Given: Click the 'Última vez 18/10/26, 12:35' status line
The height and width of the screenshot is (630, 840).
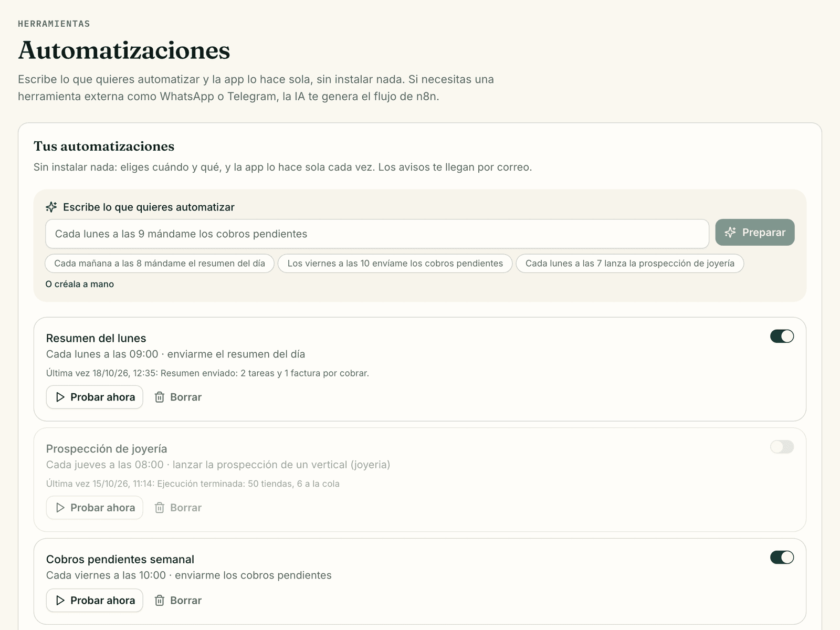Looking at the screenshot, I should coord(207,373).
